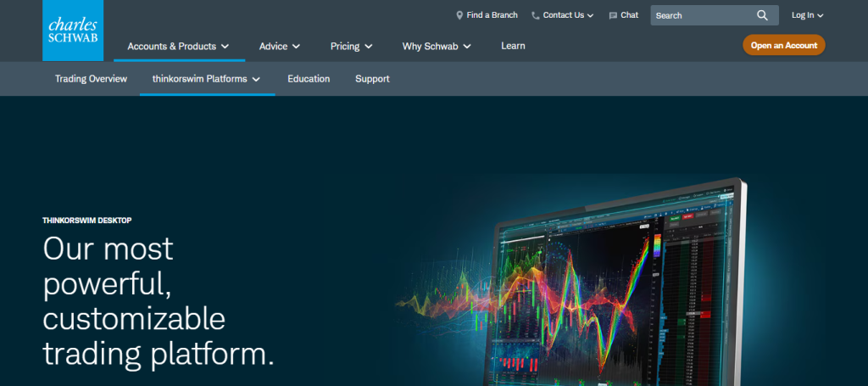Expand thinkorswim Platforms submenu
Screen dimensions: 868x386
pyautogui.click(x=207, y=79)
